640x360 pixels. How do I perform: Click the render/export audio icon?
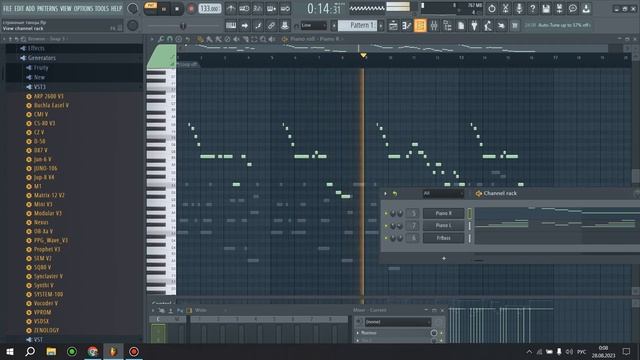click(x=559, y=9)
